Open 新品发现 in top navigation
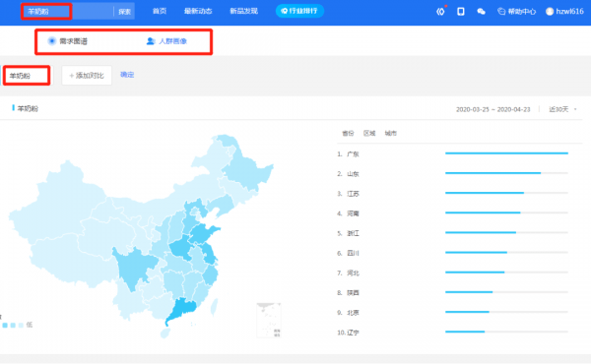 point(244,11)
